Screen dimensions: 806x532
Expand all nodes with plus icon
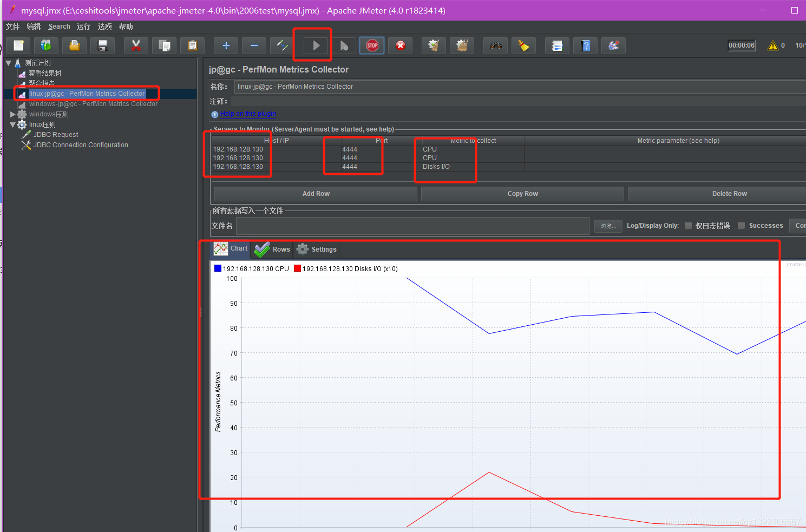tap(226, 45)
